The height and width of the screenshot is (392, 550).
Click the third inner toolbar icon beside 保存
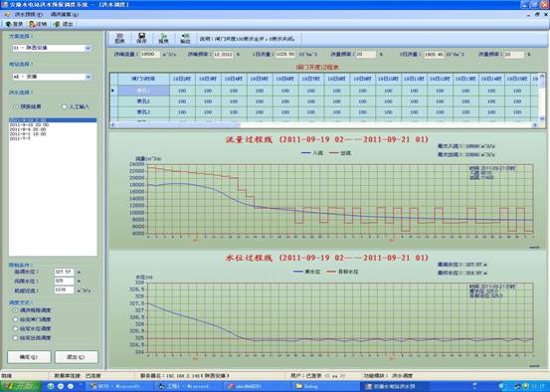[163, 38]
